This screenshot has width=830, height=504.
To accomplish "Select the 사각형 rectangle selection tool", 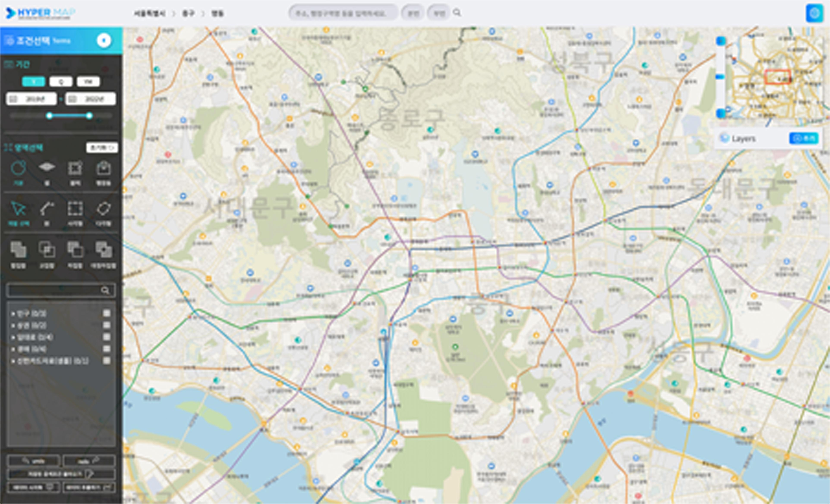I will click(75, 209).
